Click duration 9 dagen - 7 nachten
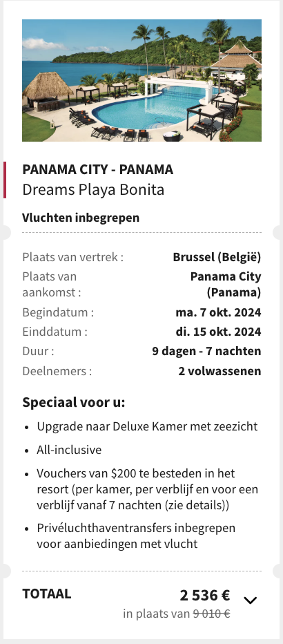 [x=206, y=351]
